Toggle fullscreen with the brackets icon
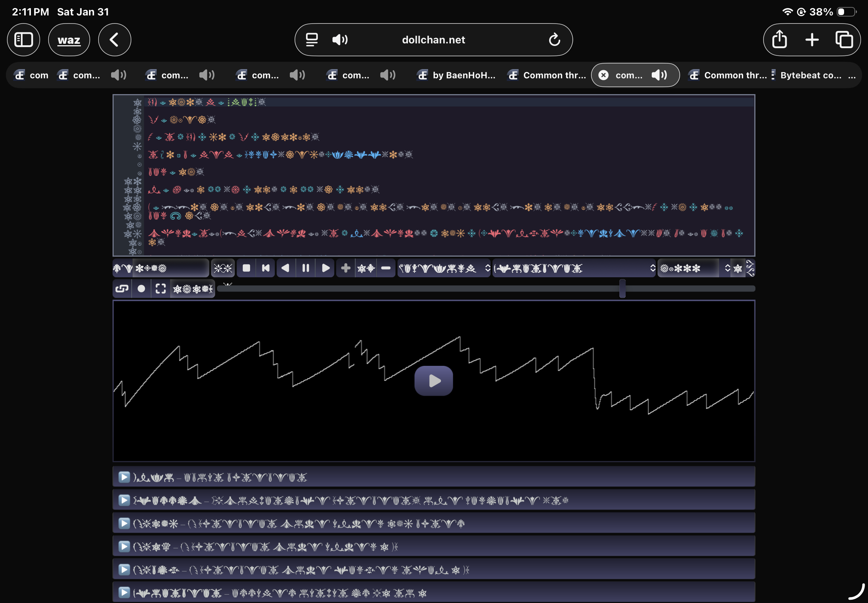This screenshot has height=603, width=868. point(161,289)
